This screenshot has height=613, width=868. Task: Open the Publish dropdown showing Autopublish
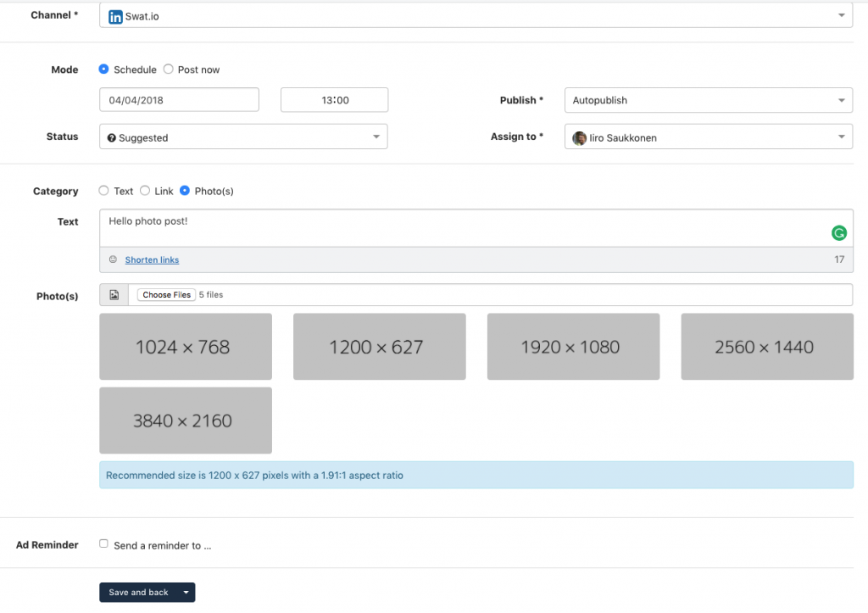(x=709, y=100)
